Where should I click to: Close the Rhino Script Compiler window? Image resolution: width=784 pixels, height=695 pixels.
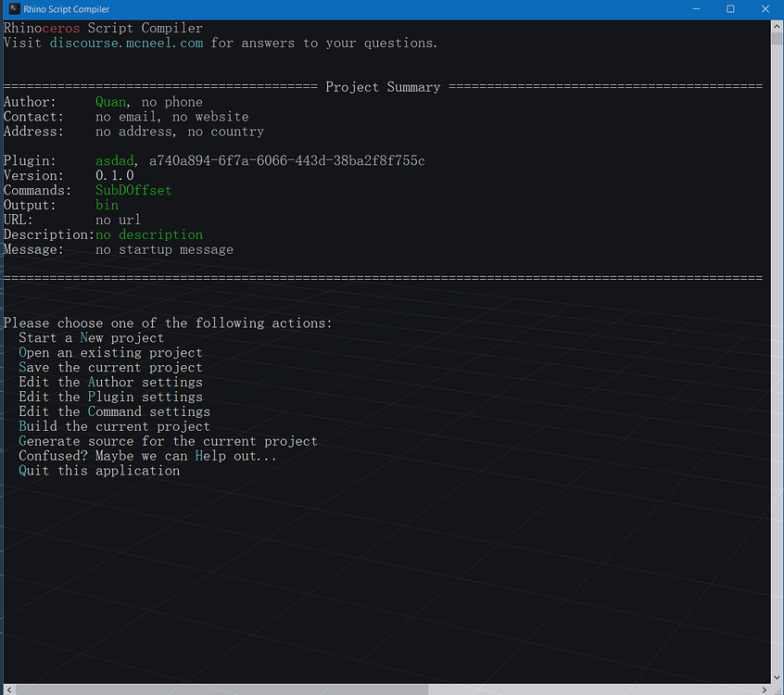(x=765, y=9)
